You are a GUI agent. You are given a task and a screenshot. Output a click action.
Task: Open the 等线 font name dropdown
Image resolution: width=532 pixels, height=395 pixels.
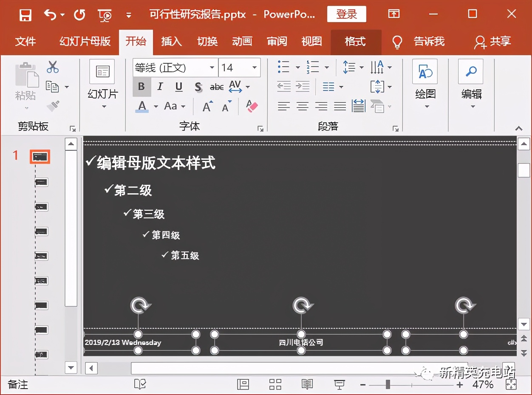pyautogui.click(x=212, y=68)
